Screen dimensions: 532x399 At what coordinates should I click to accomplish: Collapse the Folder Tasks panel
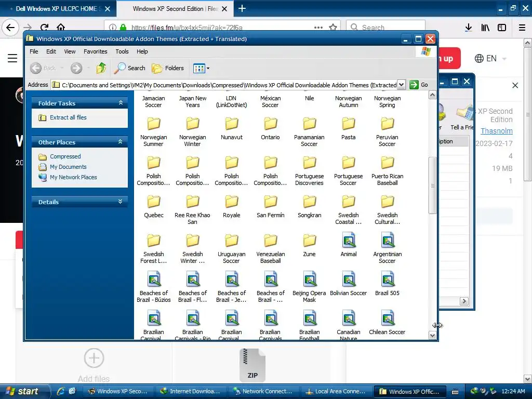121,103
